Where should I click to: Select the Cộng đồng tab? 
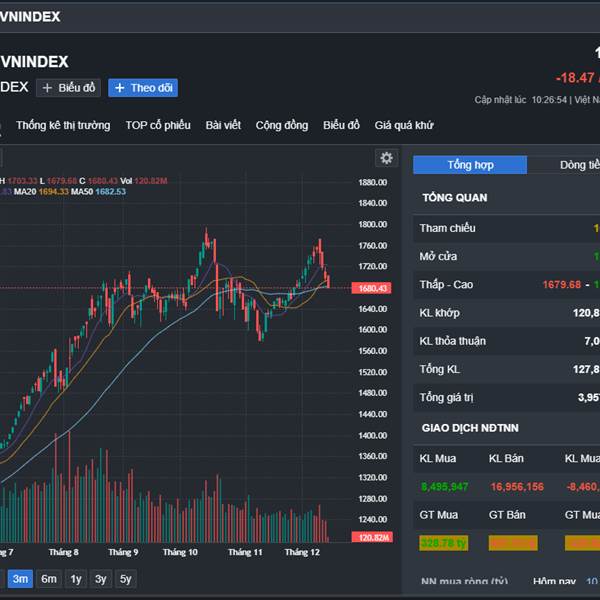tap(282, 125)
